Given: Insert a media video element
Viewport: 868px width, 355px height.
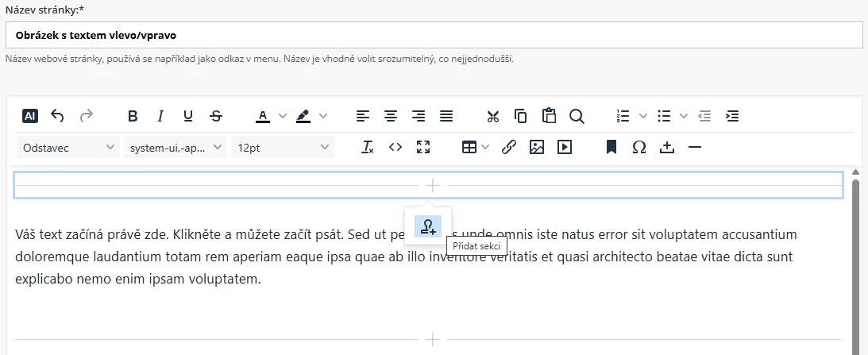Looking at the screenshot, I should click(x=565, y=147).
